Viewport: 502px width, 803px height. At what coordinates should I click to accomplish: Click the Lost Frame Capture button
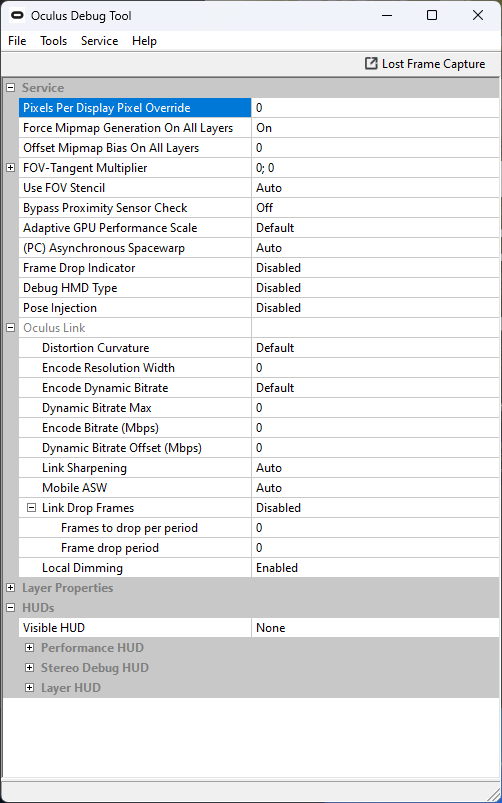point(425,64)
